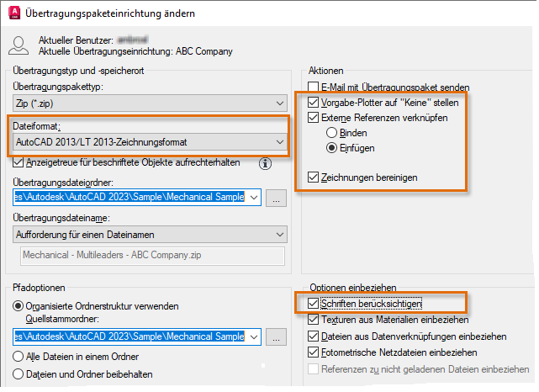
Task: Toggle Anzeigetreue für beschriftete Objekte aufrechterhalten
Action: coord(18,162)
